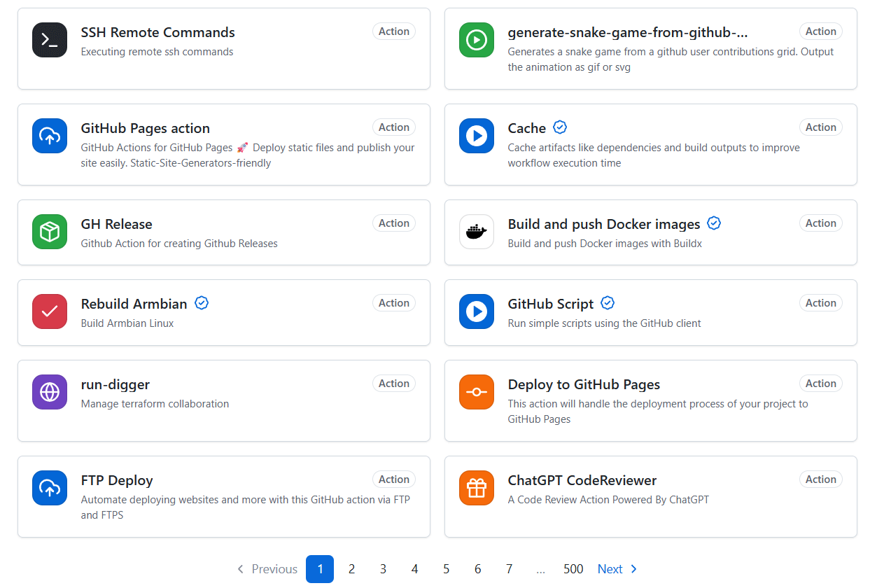Screen dimensions: 884x588
Task: Click the GitHub Script blue play icon
Action: [477, 311]
